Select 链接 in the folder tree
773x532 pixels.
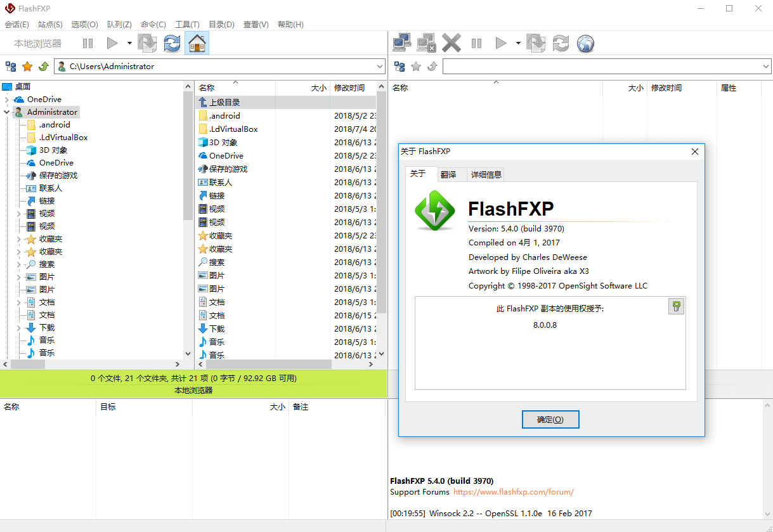tap(47, 201)
